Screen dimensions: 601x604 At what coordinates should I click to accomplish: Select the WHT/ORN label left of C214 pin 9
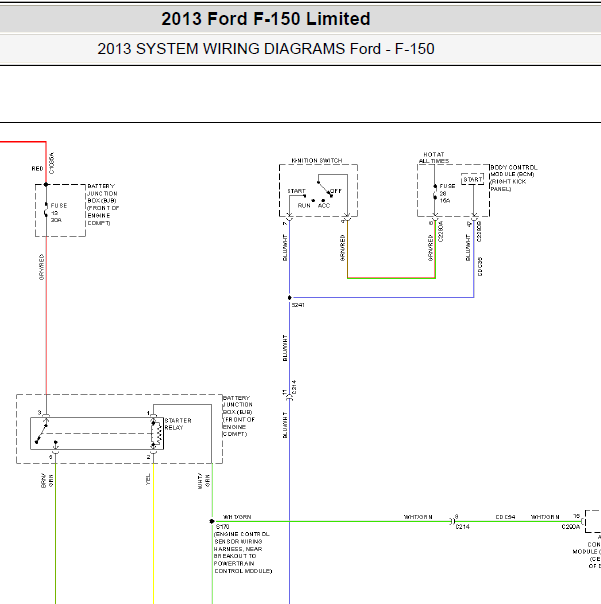pos(418,517)
